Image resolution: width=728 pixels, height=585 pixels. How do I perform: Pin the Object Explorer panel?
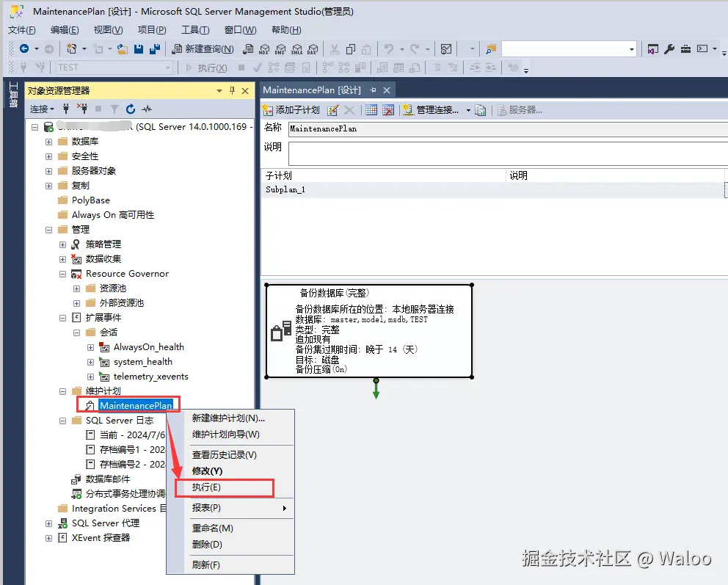coord(232,90)
